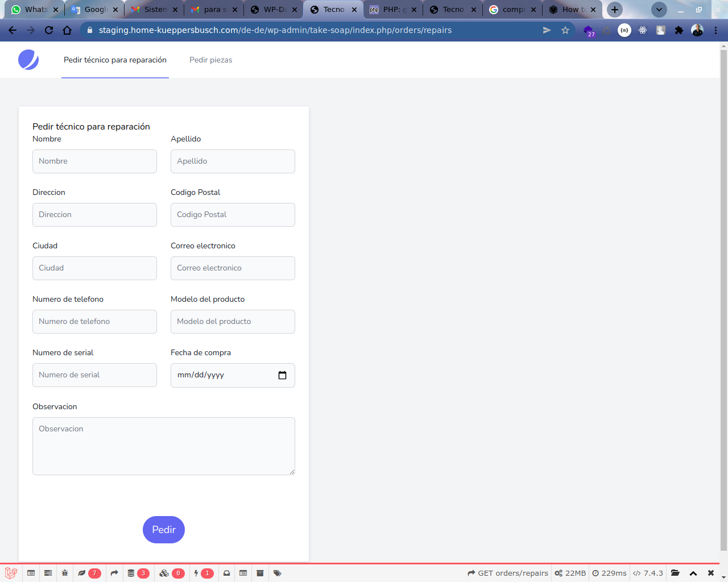Viewport: 728px width, 582px height.
Task: Focus the Correo electronico input field
Action: [x=233, y=268]
